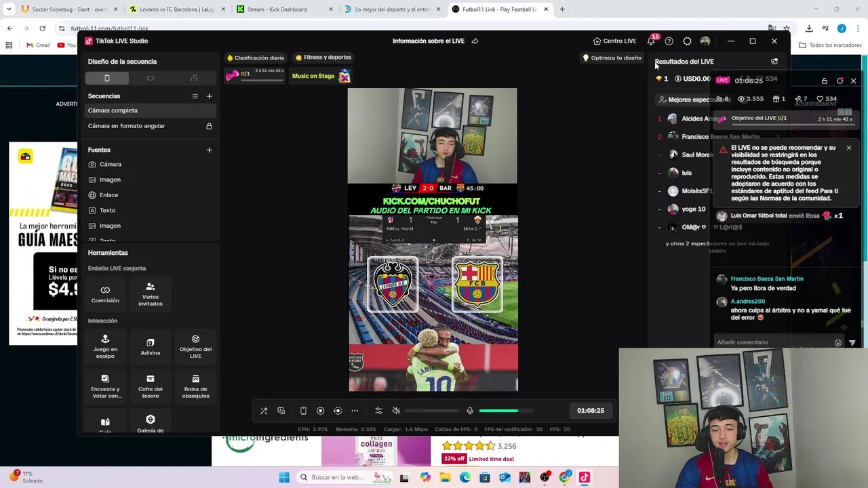The image size is (868, 488).
Task: Close the floating LIVE overlay window
Action: [x=853, y=81]
